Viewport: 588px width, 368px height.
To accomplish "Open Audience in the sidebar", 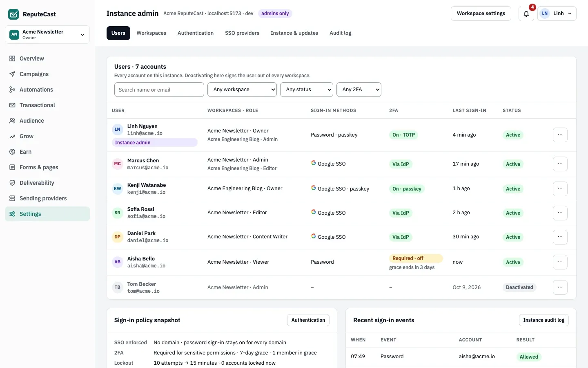I will click(47, 121).
